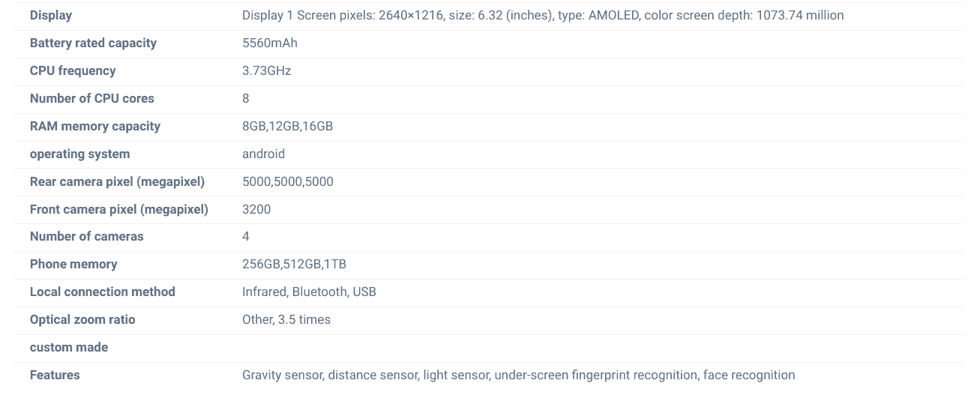This screenshot has height=416, width=980.
Task: Click the Number of CPU cores label
Action: coord(91,98)
